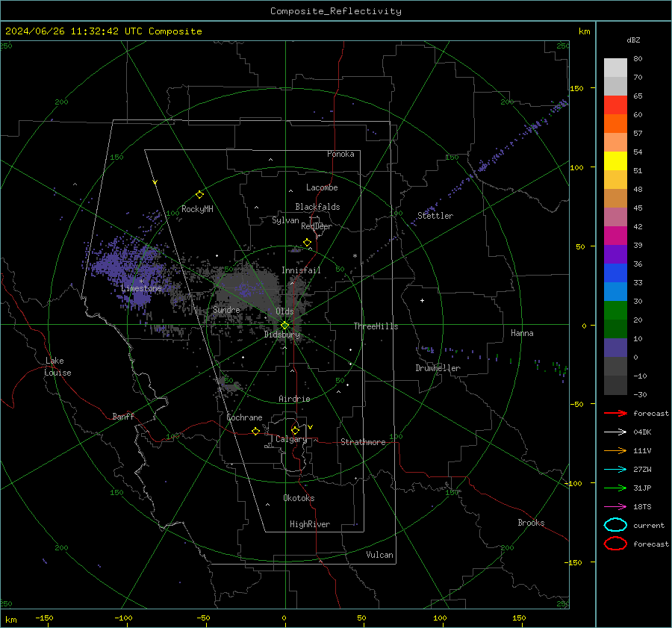The image size is (672, 628).
Task: Click the Okotoks label
Action: 299,498
